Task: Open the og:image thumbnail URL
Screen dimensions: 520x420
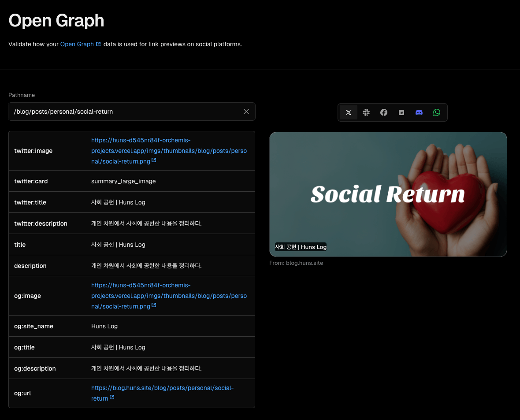Action: tap(169, 296)
